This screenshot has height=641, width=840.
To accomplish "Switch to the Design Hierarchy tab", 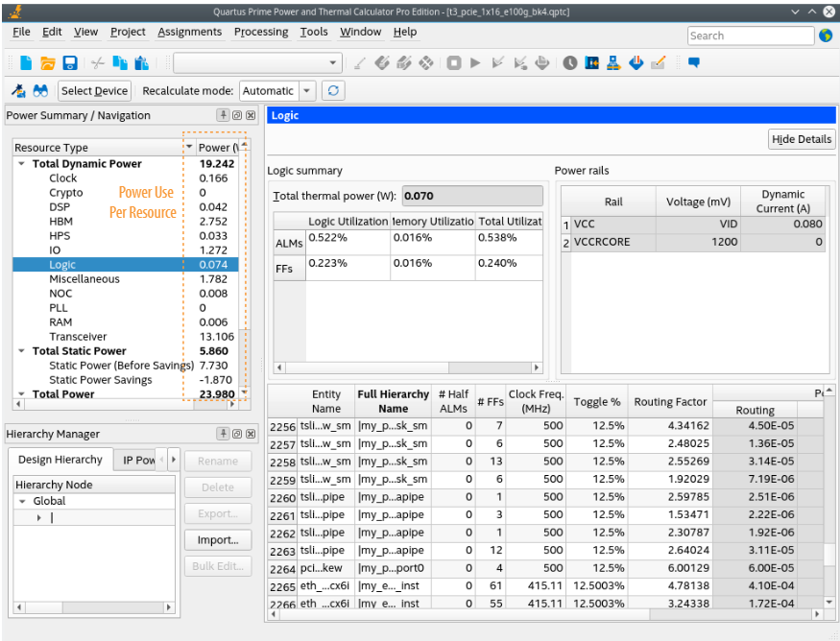I will pyautogui.click(x=60, y=460).
